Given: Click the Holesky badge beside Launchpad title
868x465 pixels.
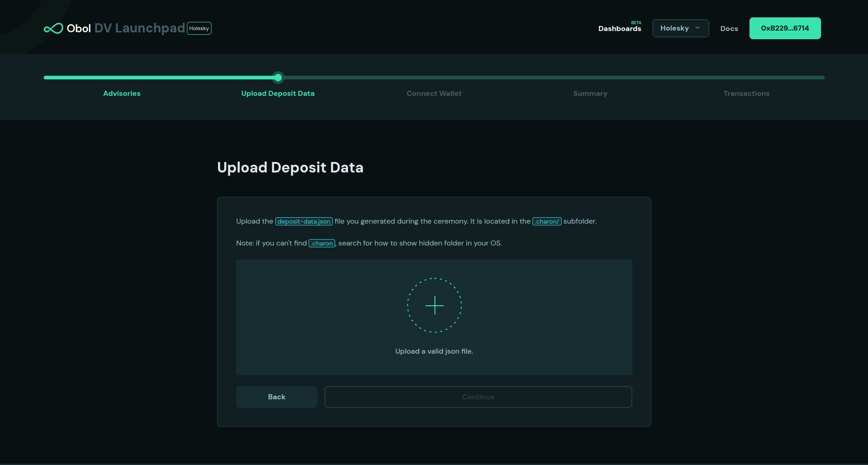Looking at the screenshot, I should tap(199, 28).
